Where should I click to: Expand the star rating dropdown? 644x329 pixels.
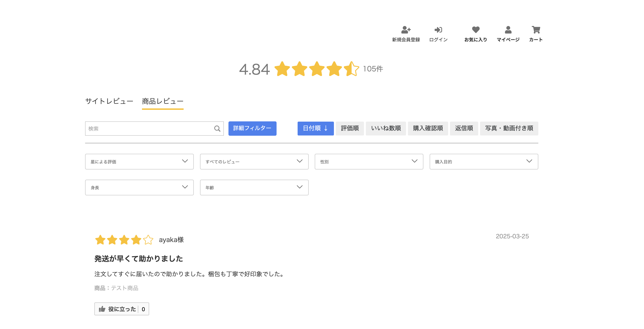coord(139,162)
